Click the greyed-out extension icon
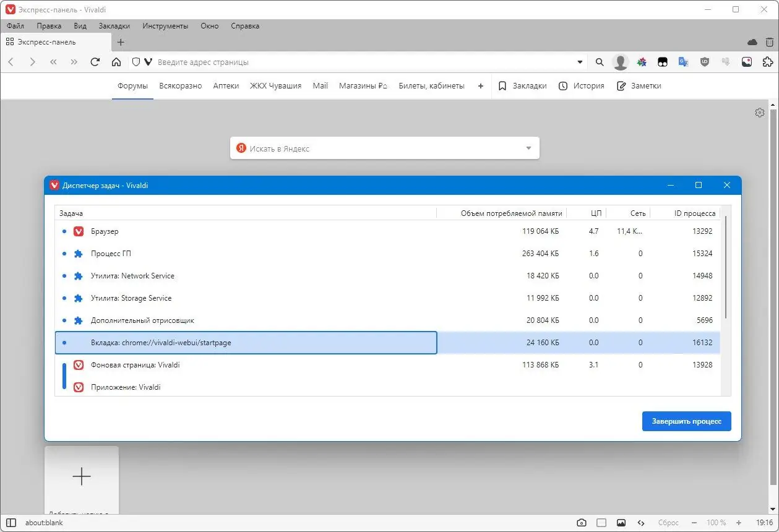The height and width of the screenshot is (532, 779). pos(726,62)
